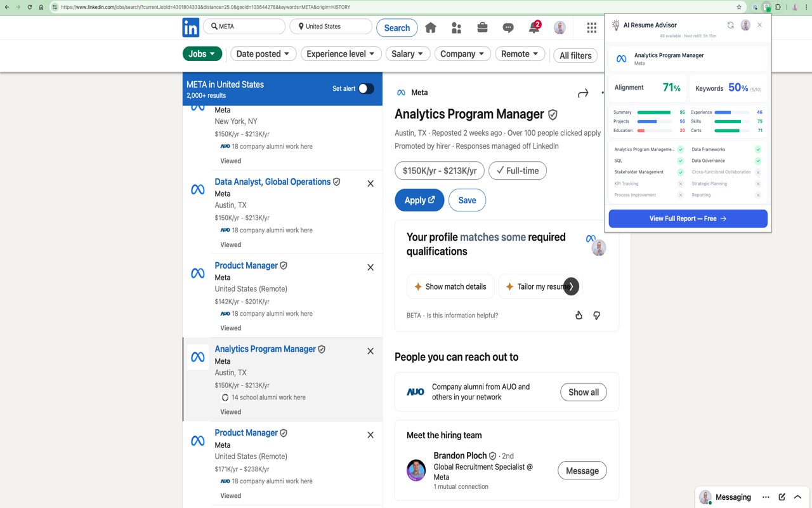Dismiss the Product Manager $171K job

370,435
